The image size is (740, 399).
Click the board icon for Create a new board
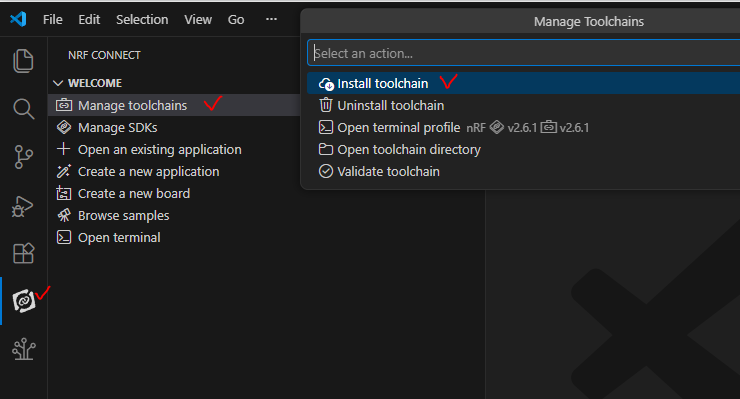point(64,193)
